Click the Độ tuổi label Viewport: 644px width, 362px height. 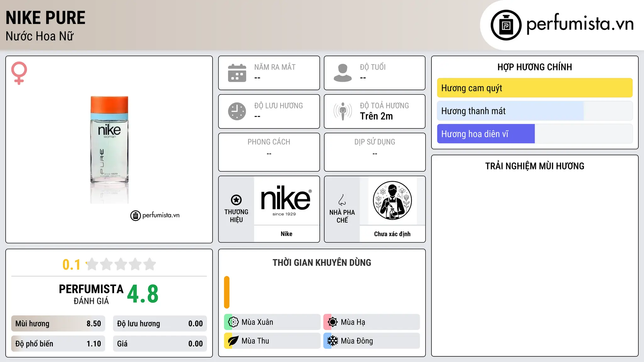(373, 67)
